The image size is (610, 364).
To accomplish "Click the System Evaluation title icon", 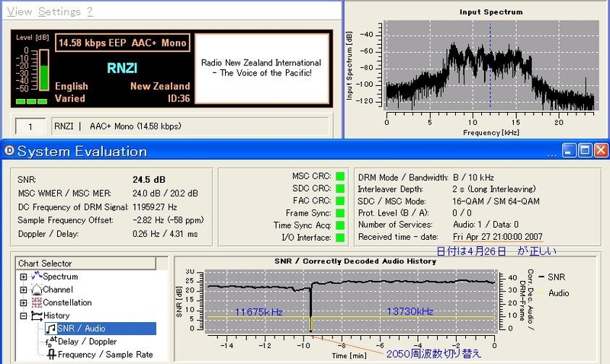I will [9, 150].
